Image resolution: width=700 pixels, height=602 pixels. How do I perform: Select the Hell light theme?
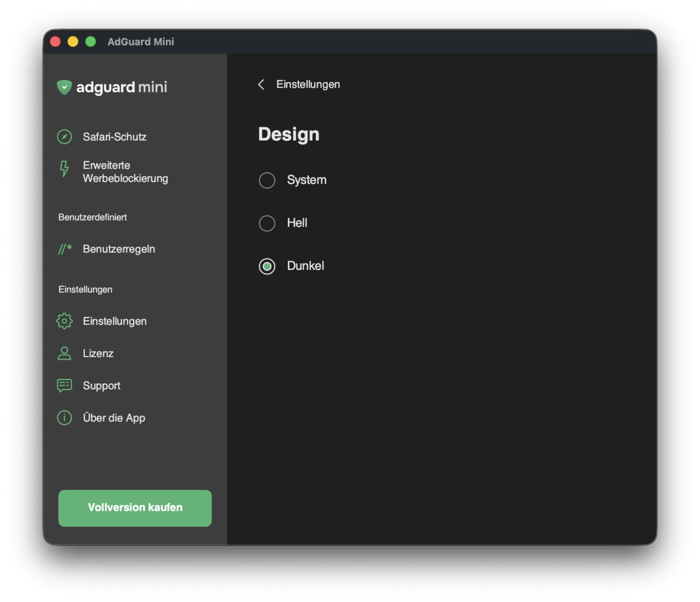point(267,223)
